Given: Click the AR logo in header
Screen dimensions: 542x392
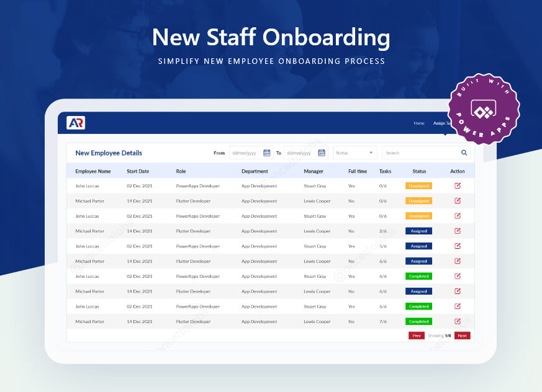Looking at the screenshot, I should (x=76, y=123).
